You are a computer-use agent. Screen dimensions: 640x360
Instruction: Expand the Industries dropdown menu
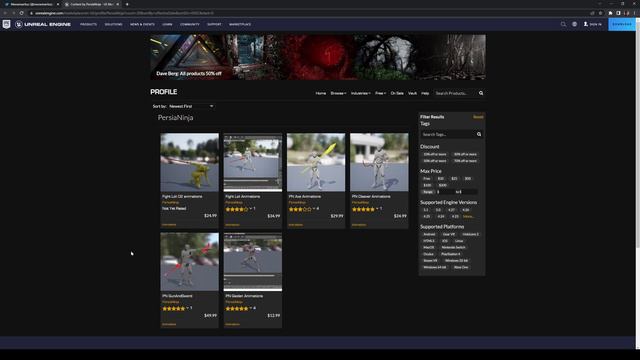pyautogui.click(x=360, y=93)
